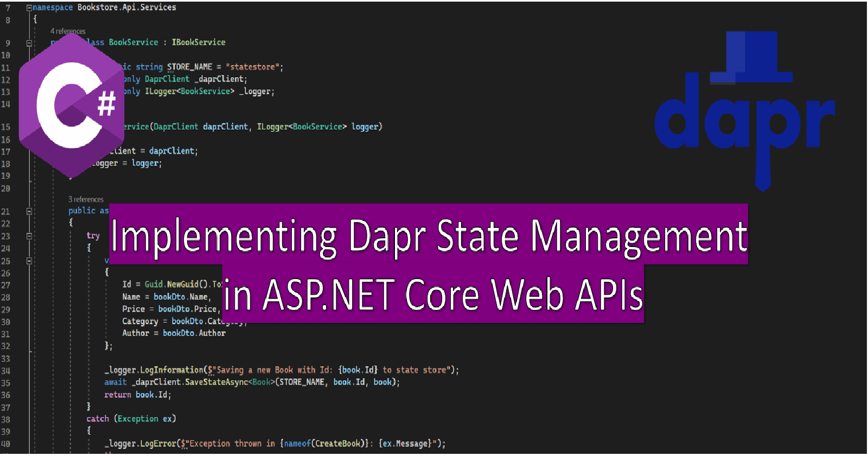Click the _logger field on line 13
Screen dimensions: 868x456
coord(255,91)
